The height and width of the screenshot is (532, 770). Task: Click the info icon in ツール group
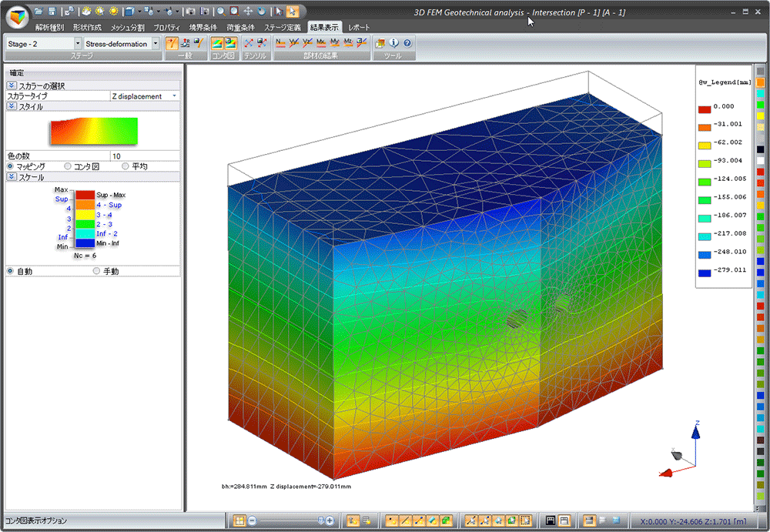(394, 43)
